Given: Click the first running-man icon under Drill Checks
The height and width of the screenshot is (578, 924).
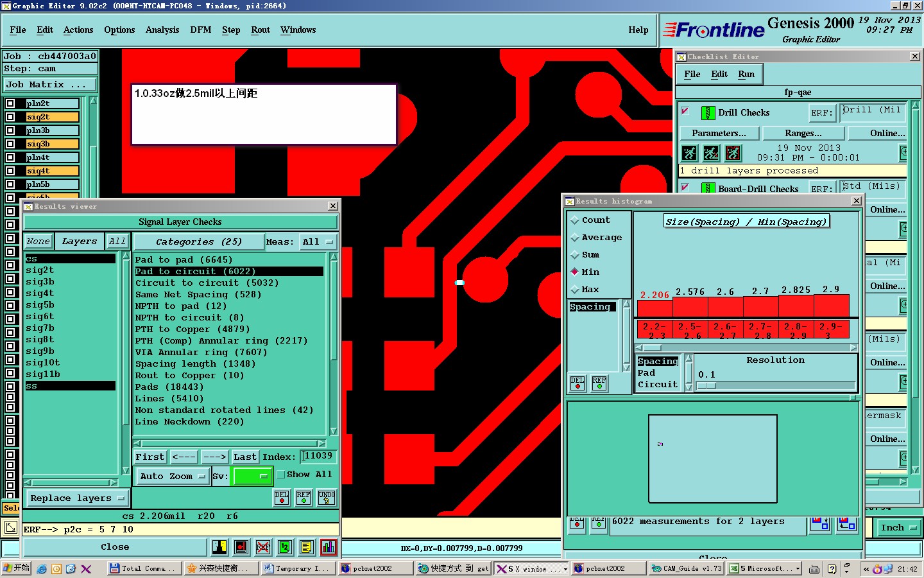Looking at the screenshot, I should (689, 153).
